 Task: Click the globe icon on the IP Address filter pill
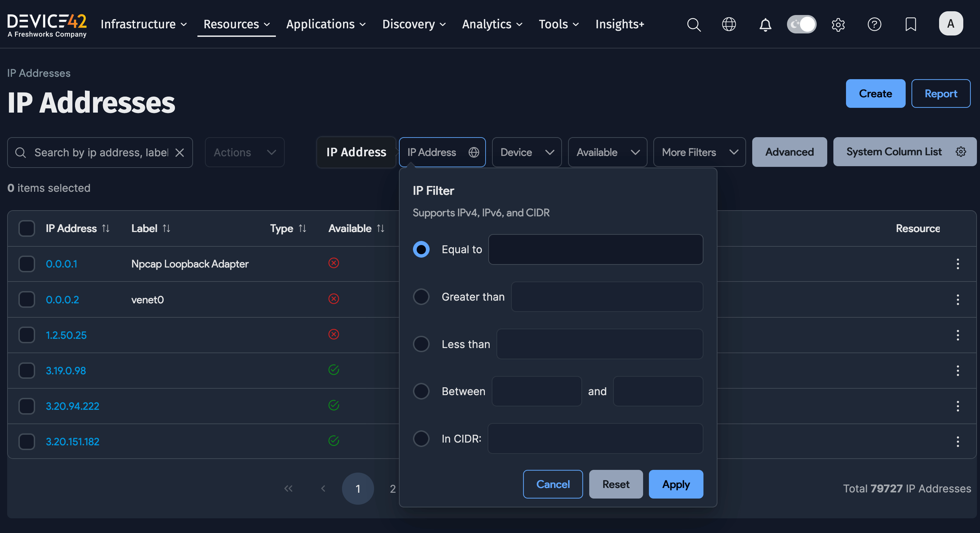point(474,152)
